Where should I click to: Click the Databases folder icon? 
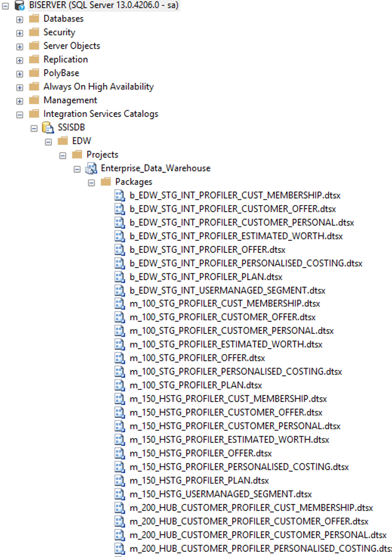[34, 19]
